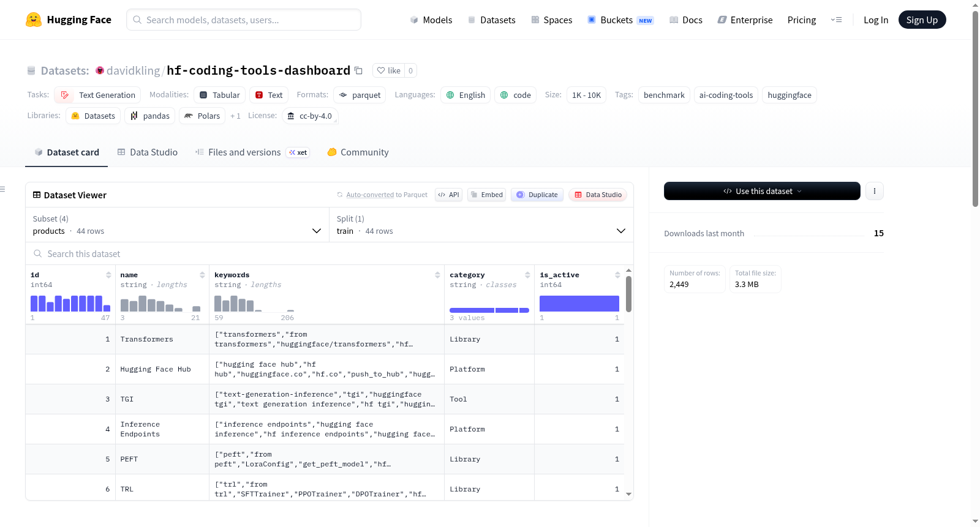Go to the Community tab

[358, 152]
